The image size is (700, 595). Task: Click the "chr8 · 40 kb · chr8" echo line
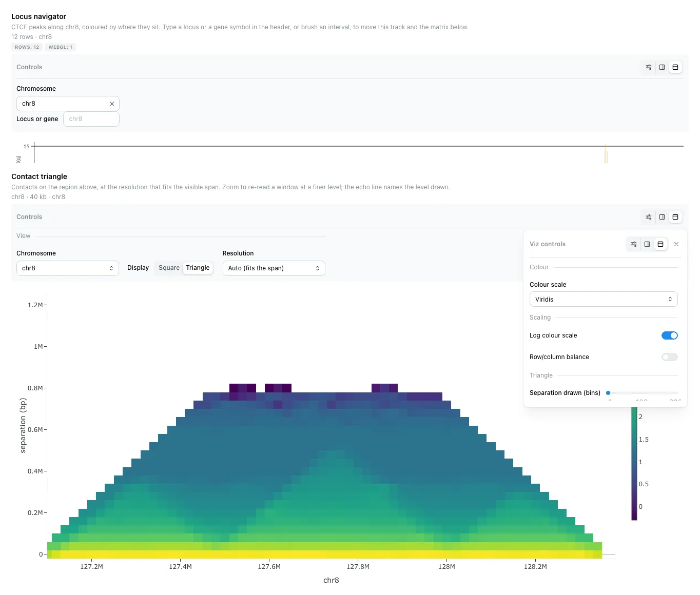tap(38, 197)
